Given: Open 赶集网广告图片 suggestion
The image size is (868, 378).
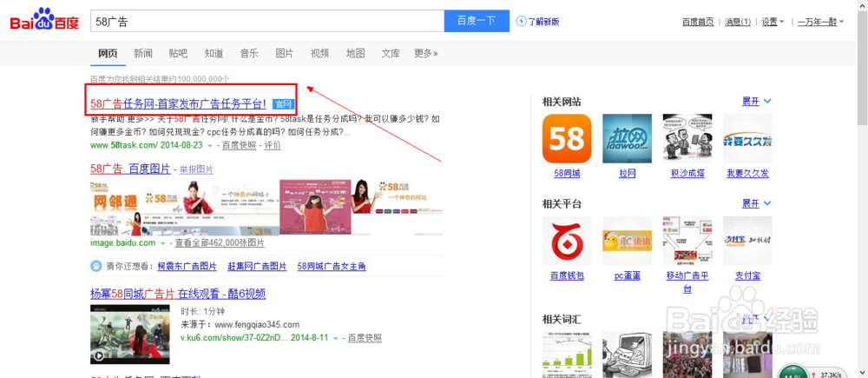Looking at the screenshot, I should click(x=258, y=267).
